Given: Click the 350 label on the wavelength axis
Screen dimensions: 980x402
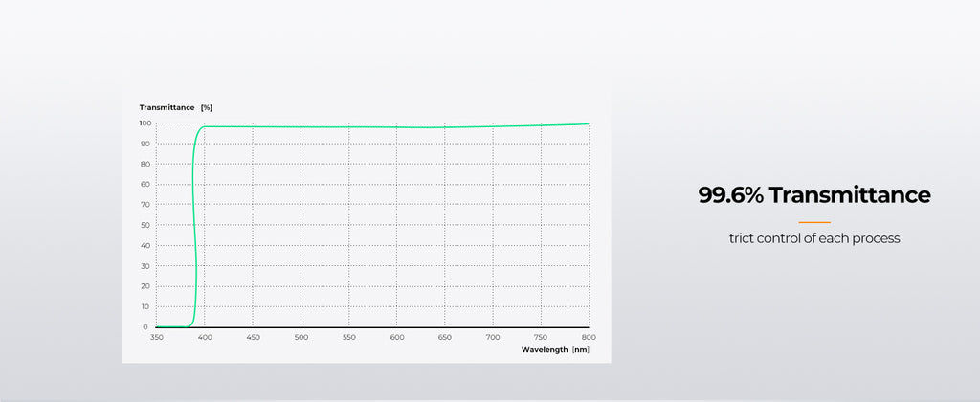Looking at the screenshot, I should [x=157, y=337].
